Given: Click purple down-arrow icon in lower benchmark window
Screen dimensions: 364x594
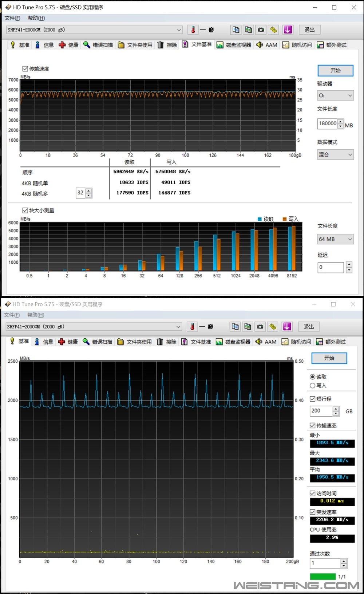Looking at the screenshot, I should point(287,327).
